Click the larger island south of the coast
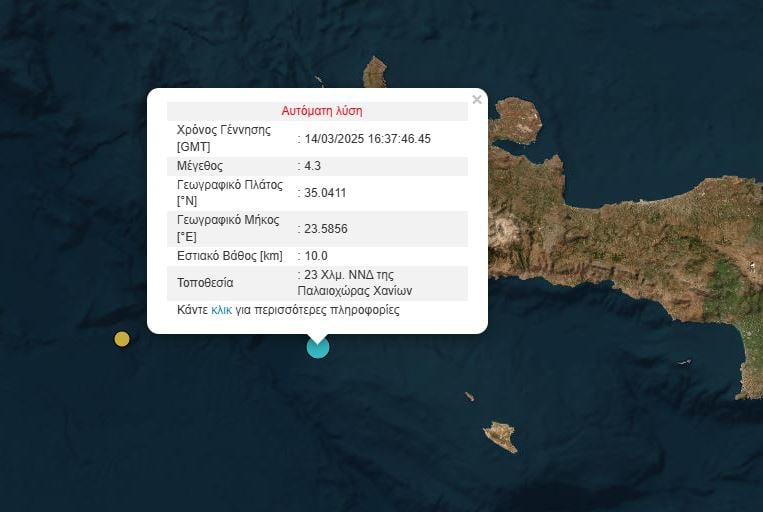The height and width of the screenshot is (512, 763). pyautogui.click(x=501, y=437)
